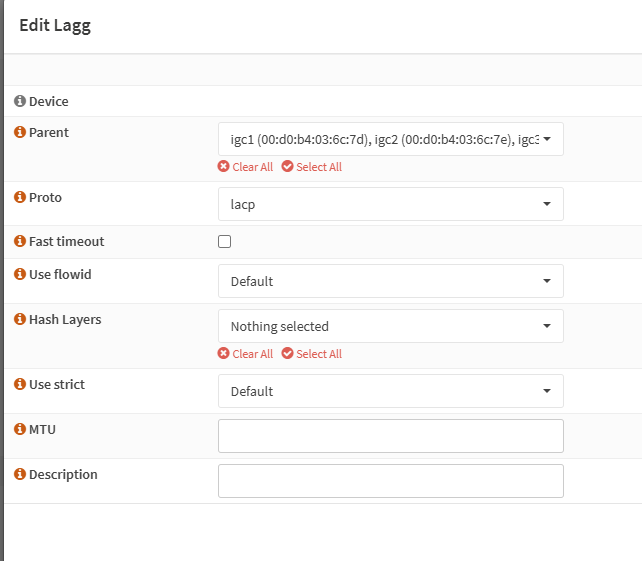Select All Hash Layers options
Image resolution: width=642 pixels, height=561 pixels.
click(x=312, y=354)
